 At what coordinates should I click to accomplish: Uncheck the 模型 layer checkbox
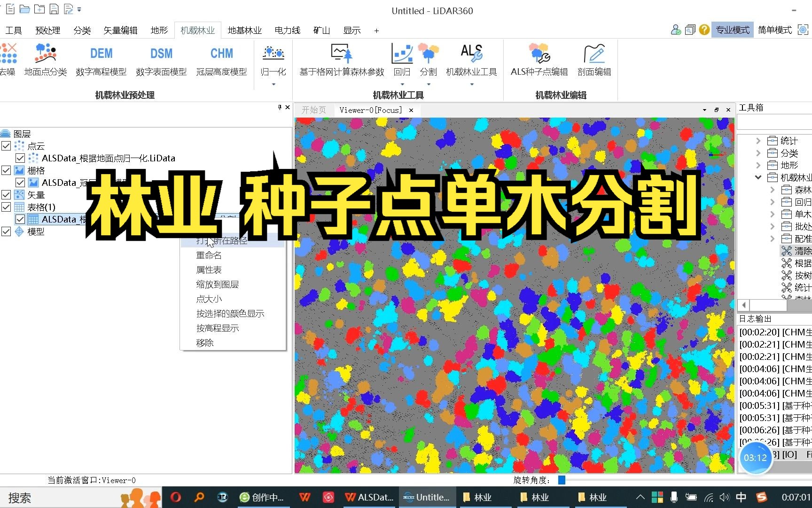(7, 231)
